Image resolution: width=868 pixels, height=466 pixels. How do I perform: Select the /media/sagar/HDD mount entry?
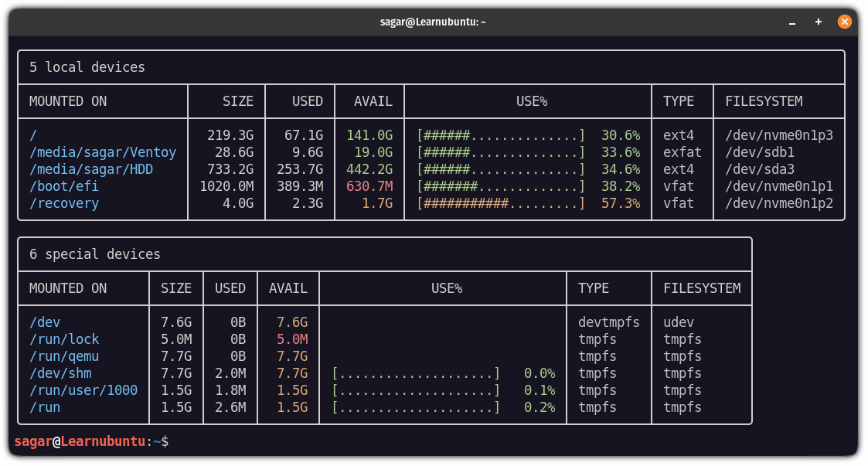pyautogui.click(x=89, y=168)
